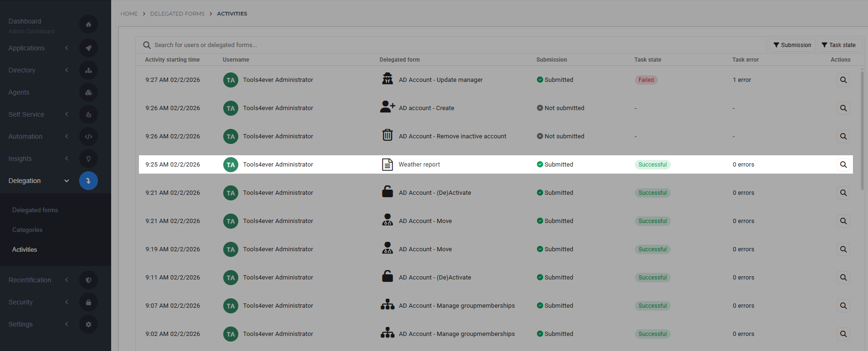The height and width of the screenshot is (351, 868).
Task: Expand the Security menu chevron
Action: click(x=67, y=302)
